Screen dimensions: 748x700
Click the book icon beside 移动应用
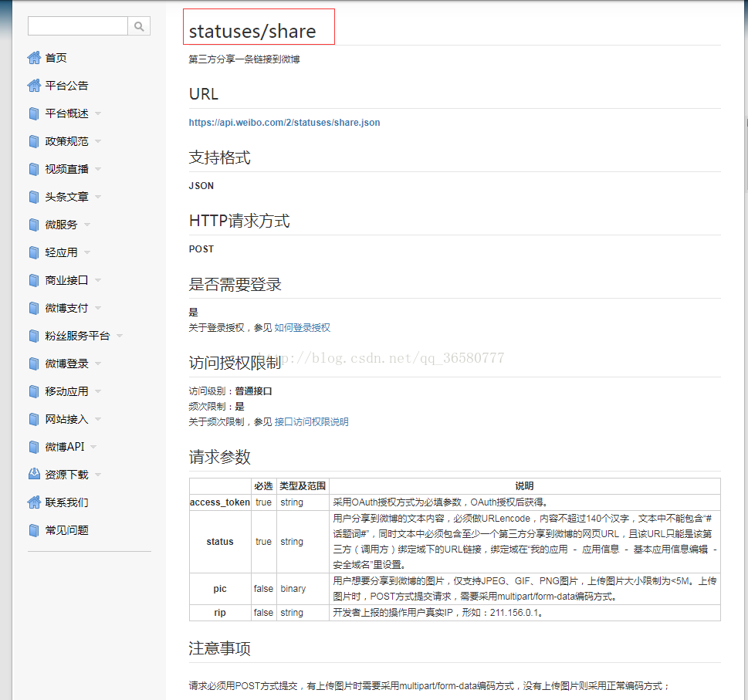coord(34,391)
